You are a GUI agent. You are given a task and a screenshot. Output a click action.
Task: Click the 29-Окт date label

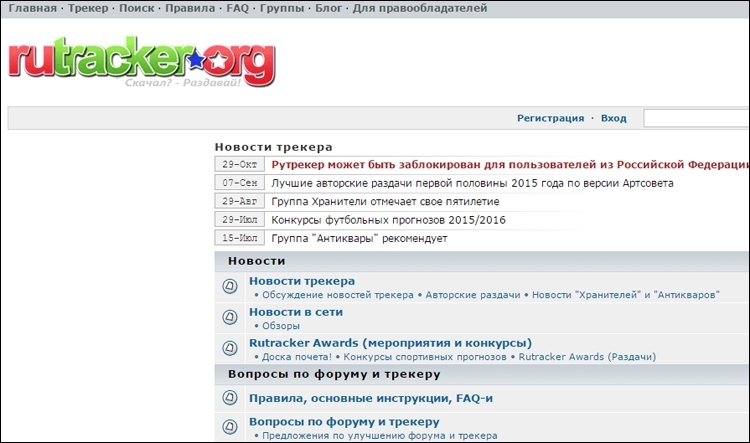[240, 164]
